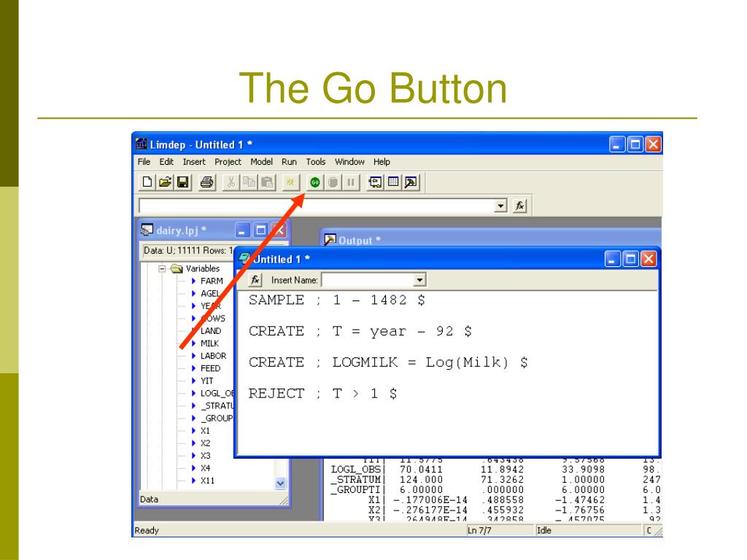The height and width of the screenshot is (560, 747).
Task: Select the YIT variable
Action: pos(206,381)
